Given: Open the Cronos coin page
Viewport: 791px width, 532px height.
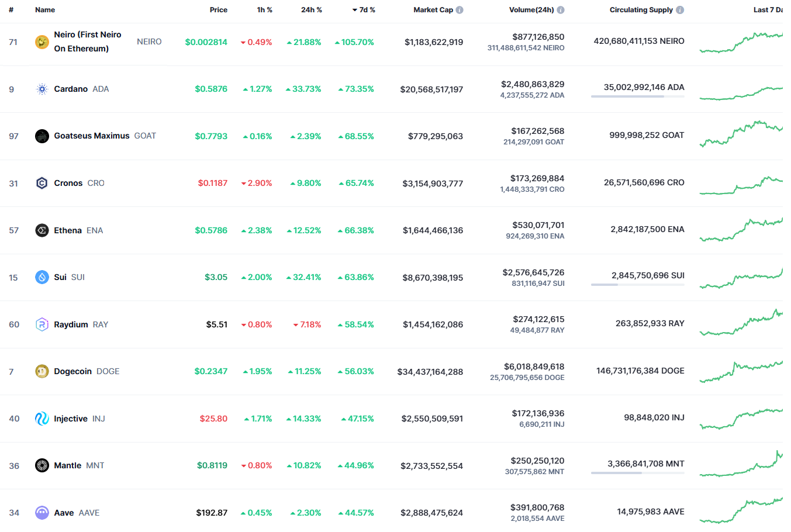Looking at the screenshot, I should click(x=68, y=183).
